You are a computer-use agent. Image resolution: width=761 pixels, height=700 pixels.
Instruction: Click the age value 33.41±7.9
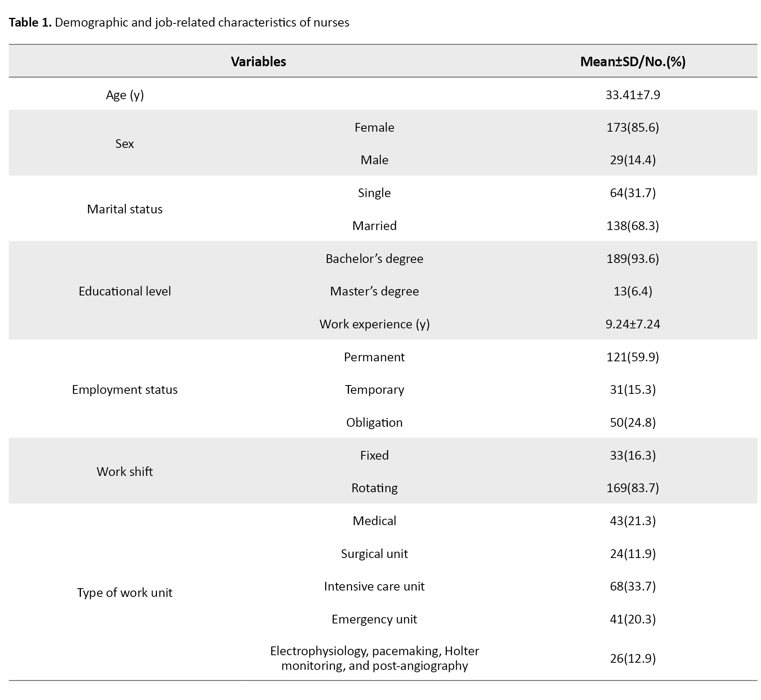click(633, 95)
